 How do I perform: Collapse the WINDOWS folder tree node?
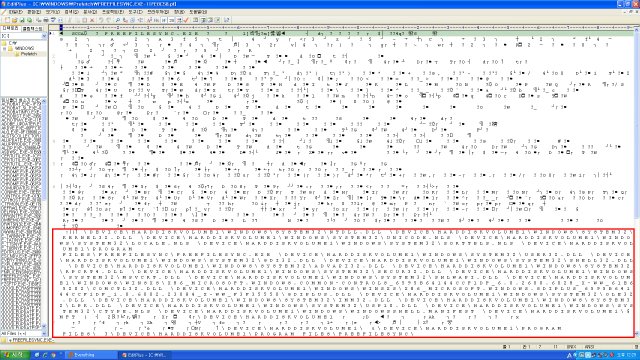[4, 48]
